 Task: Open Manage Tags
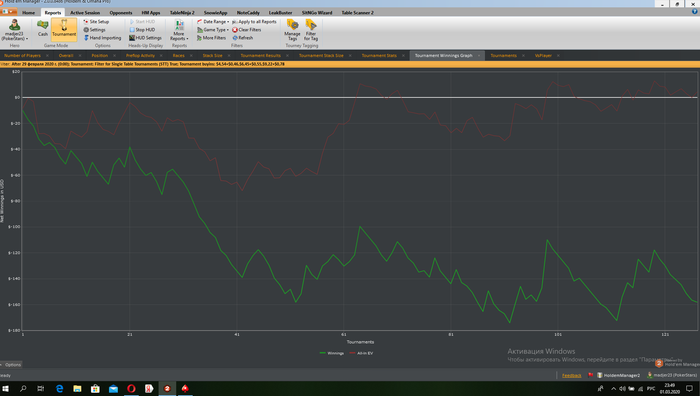coord(292,29)
